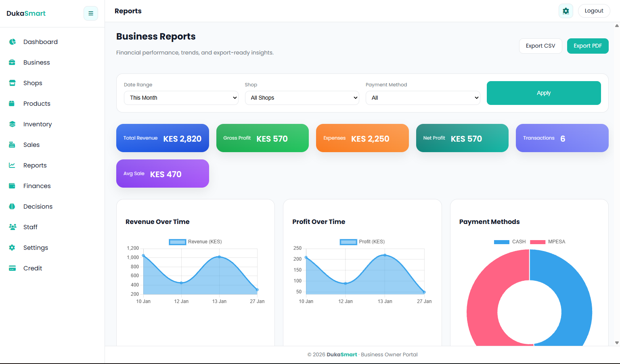Image resolution: width=620 pixels, height=364 pixels.
Task: Select the Finances wallet icon
Action: 12,186
